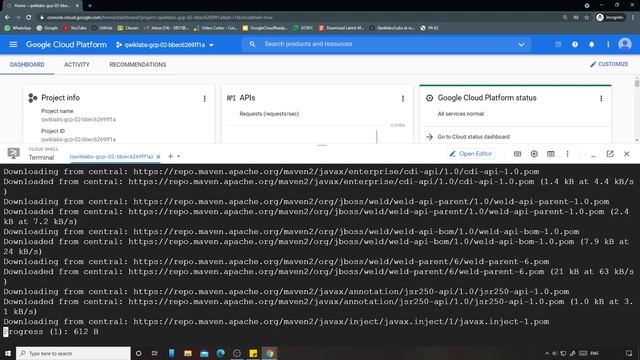Toggle the Cloud Shell on-screen keyboard icon
This screenshot has height=360, width=640.
tap(517, 154)
